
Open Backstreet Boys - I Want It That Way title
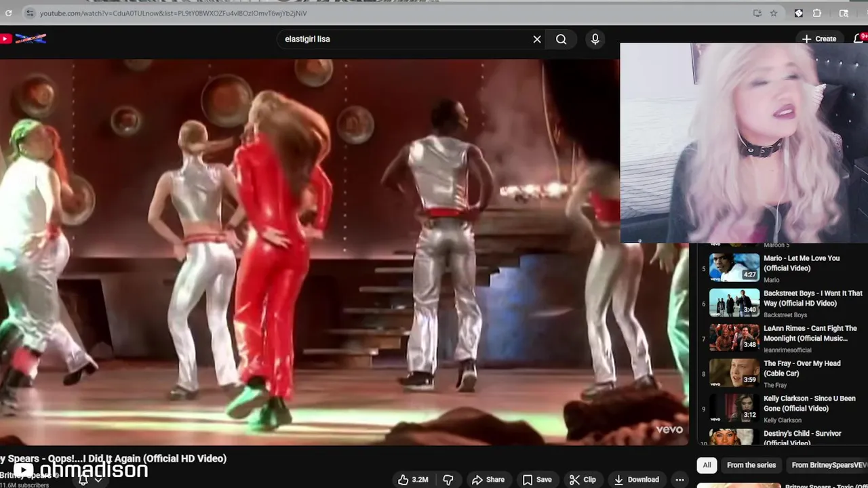point(813,298)
